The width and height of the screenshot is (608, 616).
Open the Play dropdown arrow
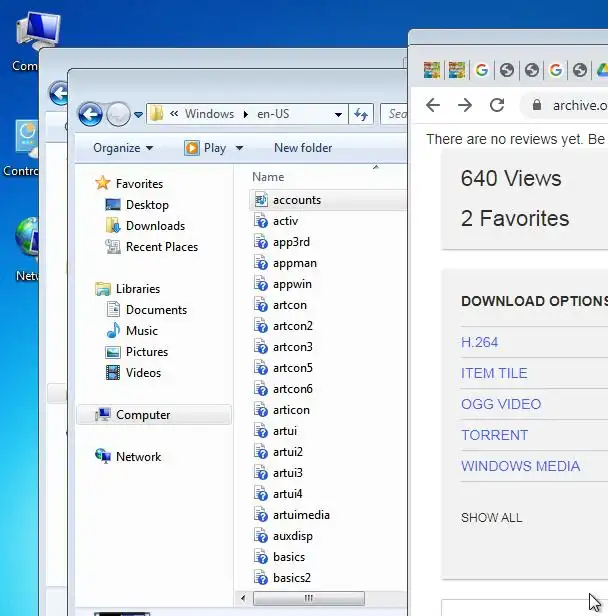[239, 148]
